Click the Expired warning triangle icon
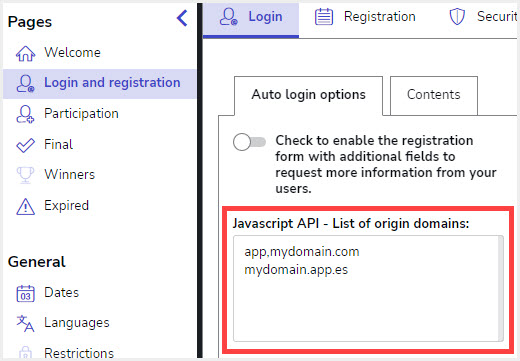Image resolution: width=520 pixels, height=361 pixels. pyautogui.click(x=25, y=206)
